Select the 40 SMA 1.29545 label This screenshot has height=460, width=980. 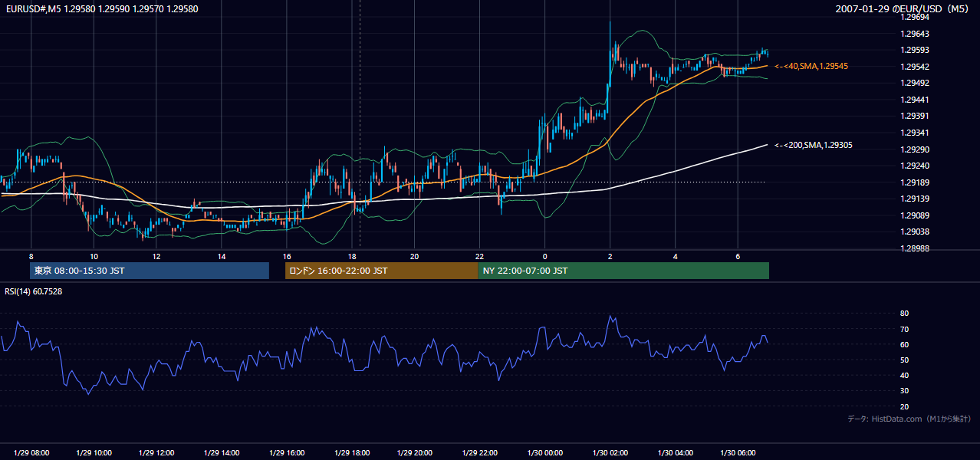(811, 67)
